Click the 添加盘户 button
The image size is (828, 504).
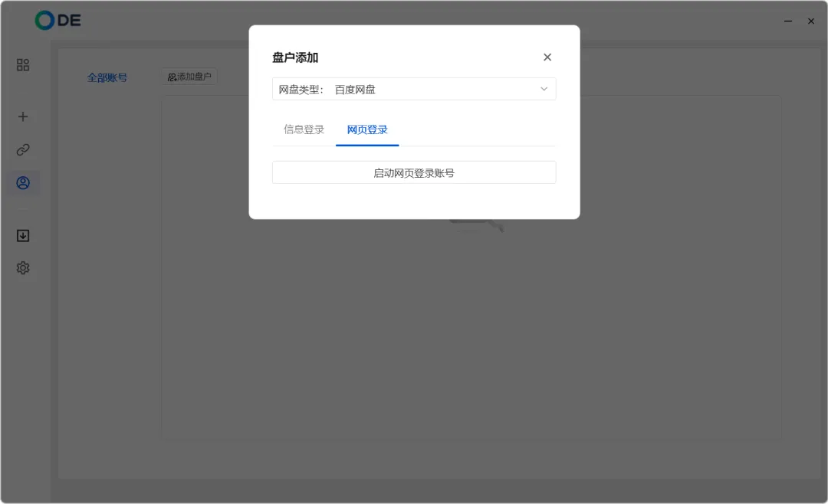point(189,77)
